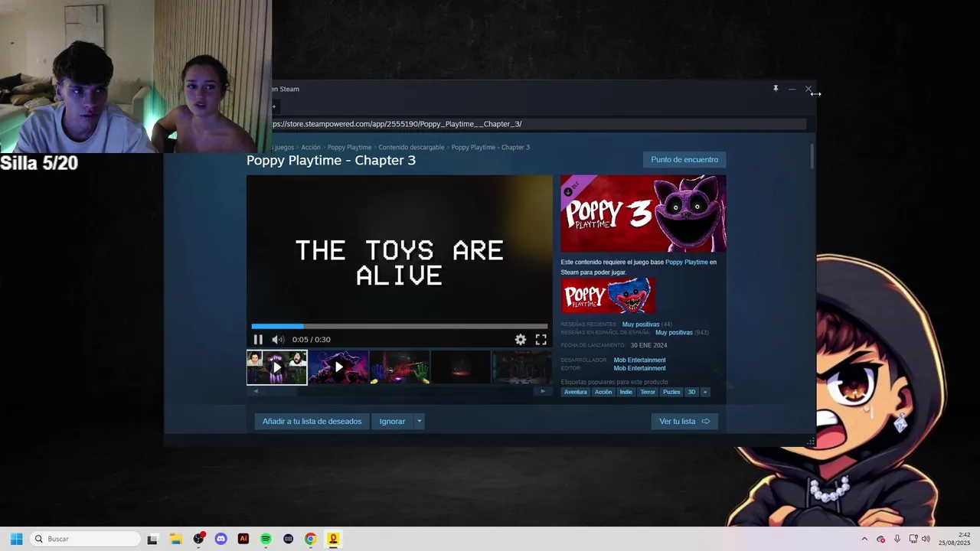Click the microphone tray icon
Image resolution: width=980 pixels, height=551 pixels.
pos(897,539)
